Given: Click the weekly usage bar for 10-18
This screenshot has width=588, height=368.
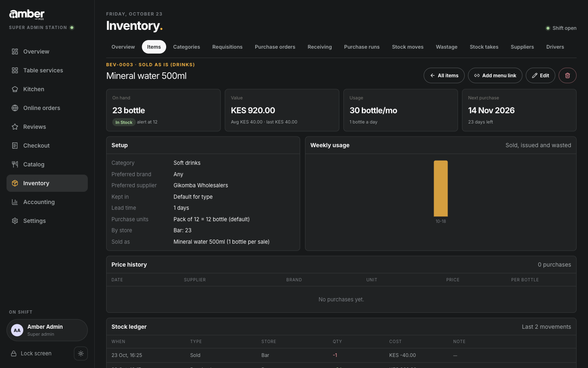Looking at the screenshot, I should pos(441,188).
